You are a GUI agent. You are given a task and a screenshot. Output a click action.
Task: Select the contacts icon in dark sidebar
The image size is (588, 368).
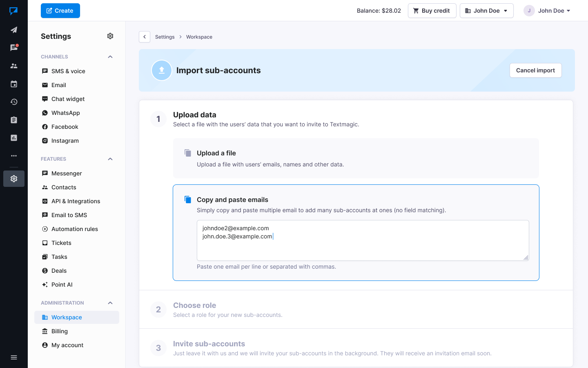click(x=14, y=65)
